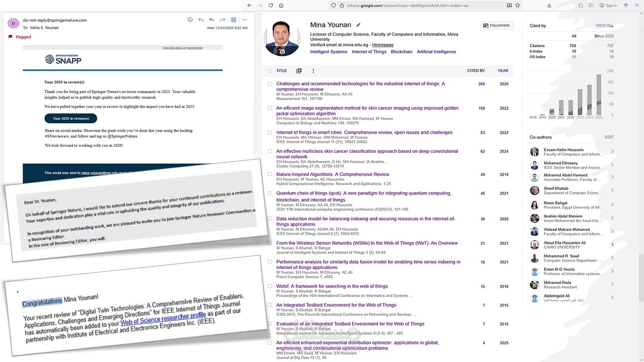Tick checkbox for exponential distribution optimizer paper
Viewport: 644px width, 362px height.
[x=270, y=343]
